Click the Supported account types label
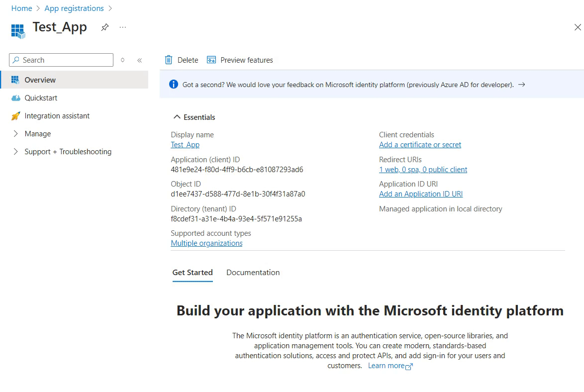 211,233
